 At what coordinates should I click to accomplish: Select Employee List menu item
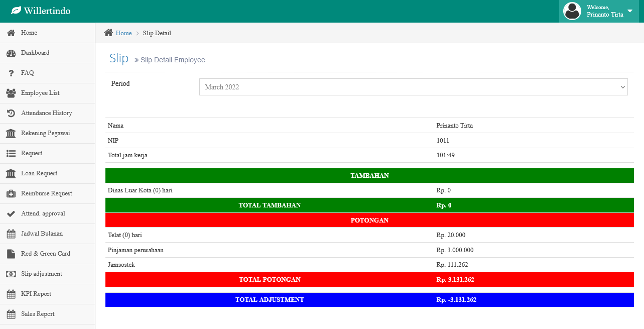coord(48,93)
